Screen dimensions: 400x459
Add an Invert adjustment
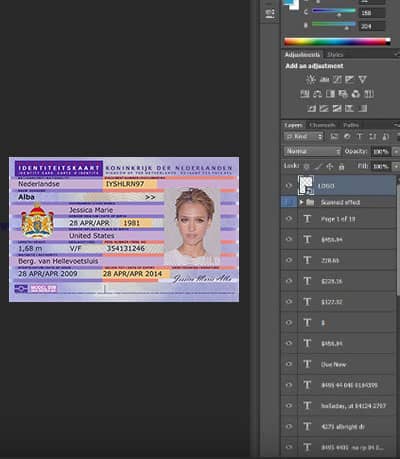click(x=311, y=108)
